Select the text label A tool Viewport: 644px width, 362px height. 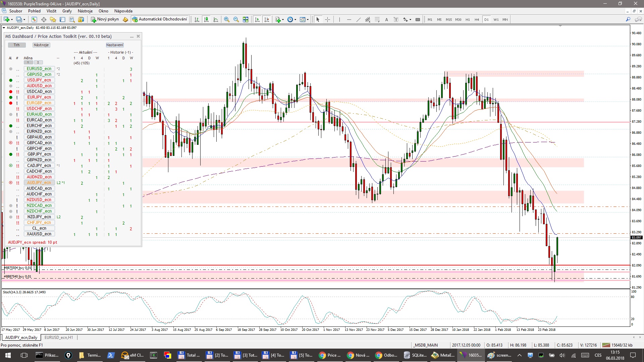click(x=386, y=19)
